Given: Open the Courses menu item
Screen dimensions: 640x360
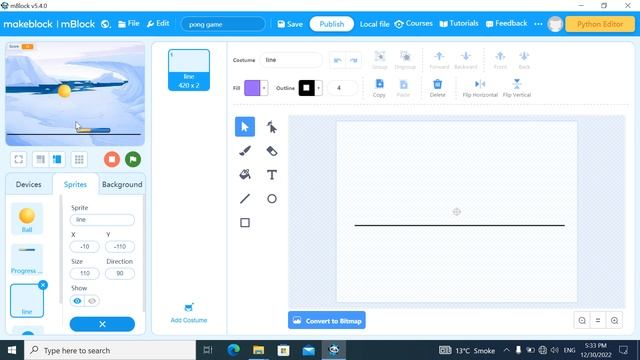Looking at the screenshot, I should 413,24.
